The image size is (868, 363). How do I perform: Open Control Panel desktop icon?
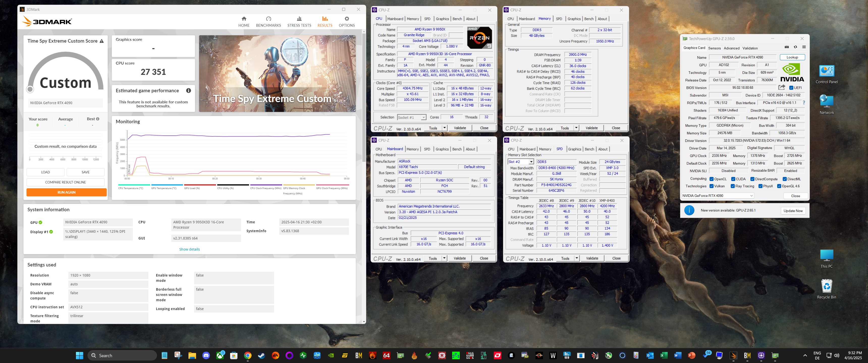pyautogui.click(x=827, y=74)
